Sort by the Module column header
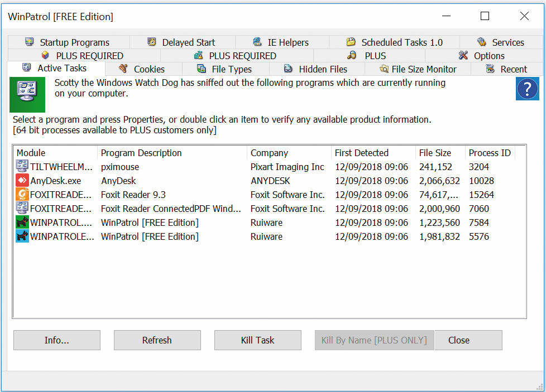 pyautogui.click(x=55, y=153)
